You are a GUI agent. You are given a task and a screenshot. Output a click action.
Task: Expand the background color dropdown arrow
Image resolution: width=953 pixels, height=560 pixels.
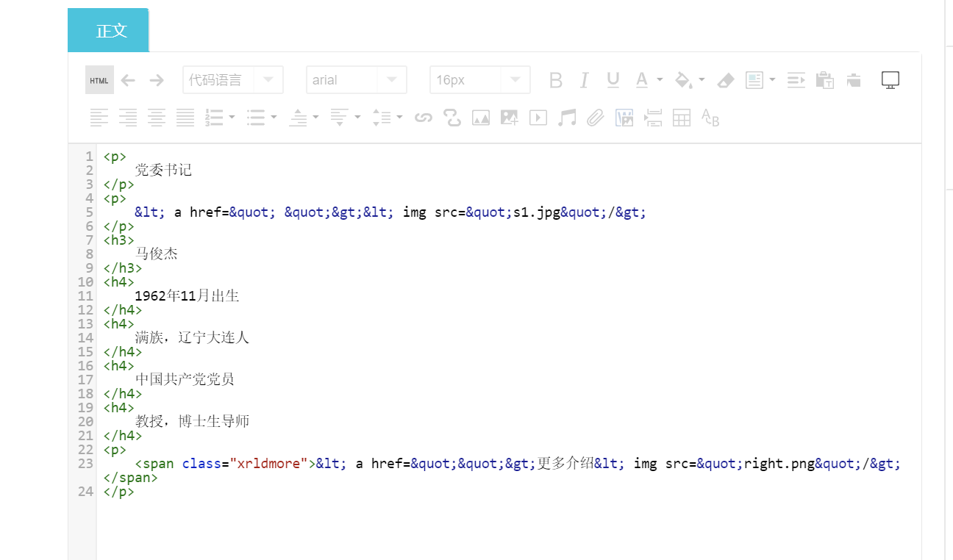(702, 79)
